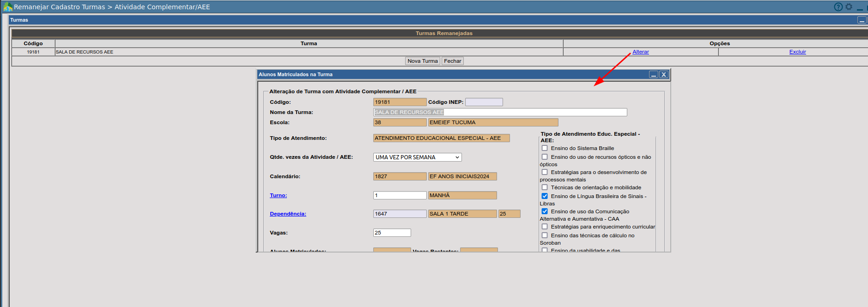Screen dimensions: 868x307
Task: Uncheck Comunicação Alternativa e Aumentativa - CAA
Action: coord(545,211)
